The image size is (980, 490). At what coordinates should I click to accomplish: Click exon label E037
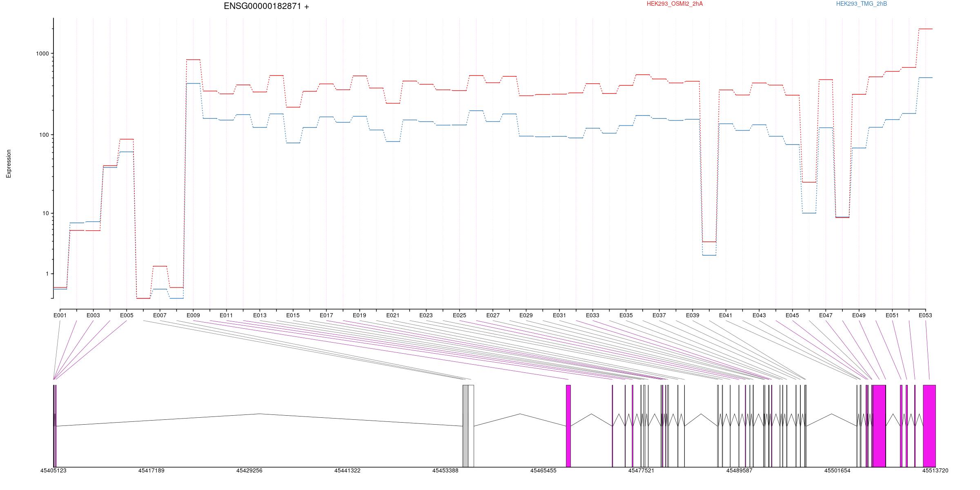tap(659, 315)
